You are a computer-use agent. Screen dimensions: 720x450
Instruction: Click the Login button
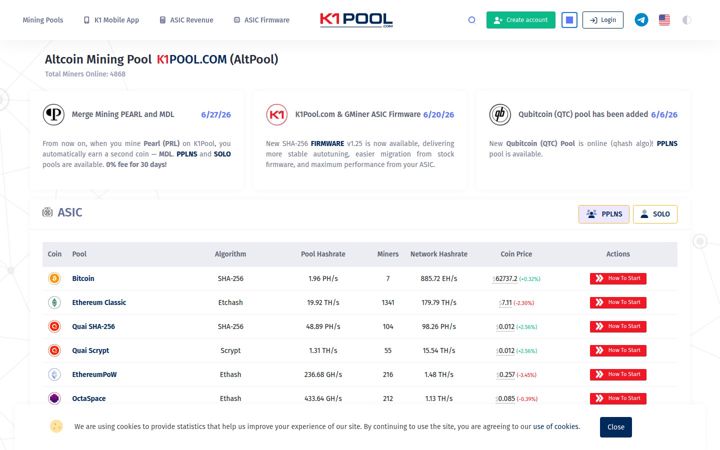click(x=602, y=20)
